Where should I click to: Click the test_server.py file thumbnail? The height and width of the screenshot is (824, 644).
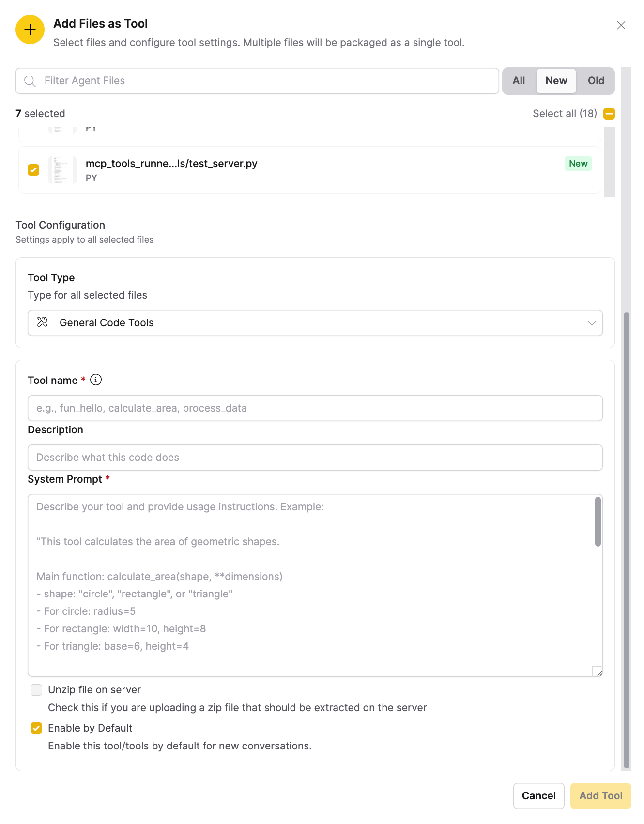(x=62, y=170)
